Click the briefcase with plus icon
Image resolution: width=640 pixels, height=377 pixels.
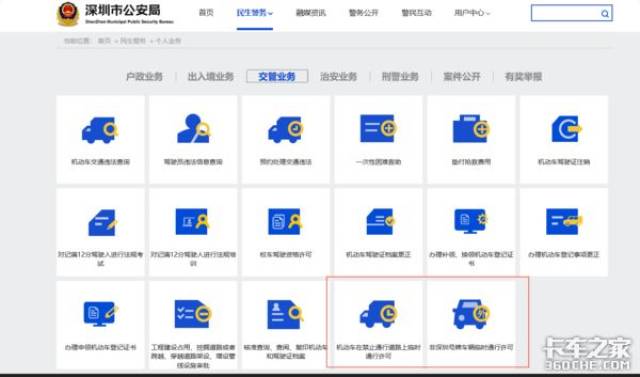[x=471, y=129]
